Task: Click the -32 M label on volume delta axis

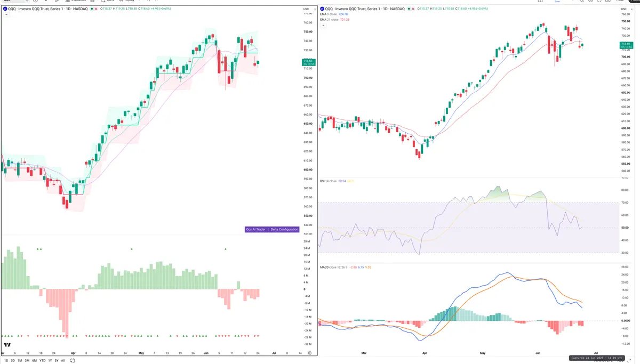Action: (x=307, y=344)
